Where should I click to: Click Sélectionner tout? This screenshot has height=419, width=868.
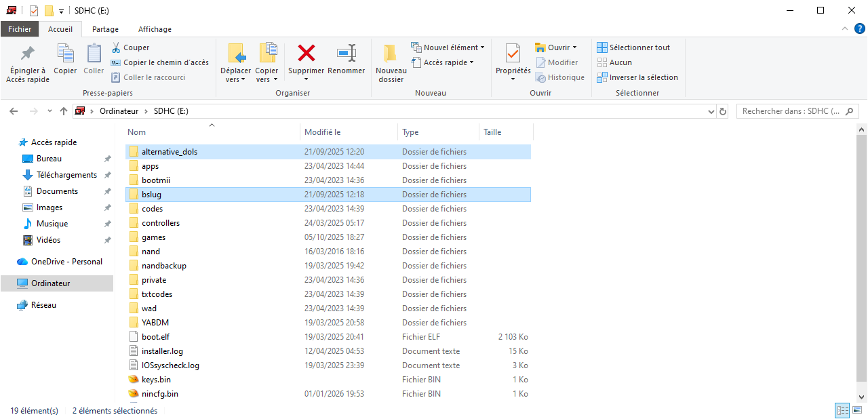click(x=633, y=47)
